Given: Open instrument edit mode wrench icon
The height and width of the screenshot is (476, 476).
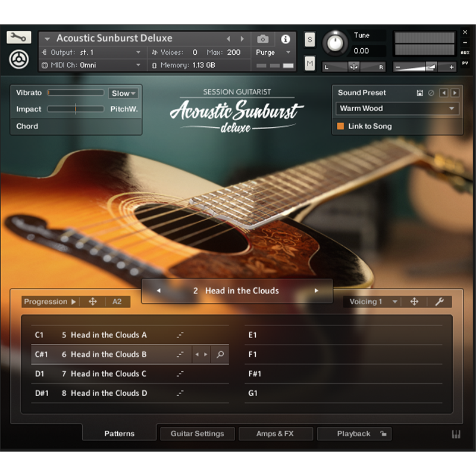Looking at the screenshot, I should click(18, 37).
